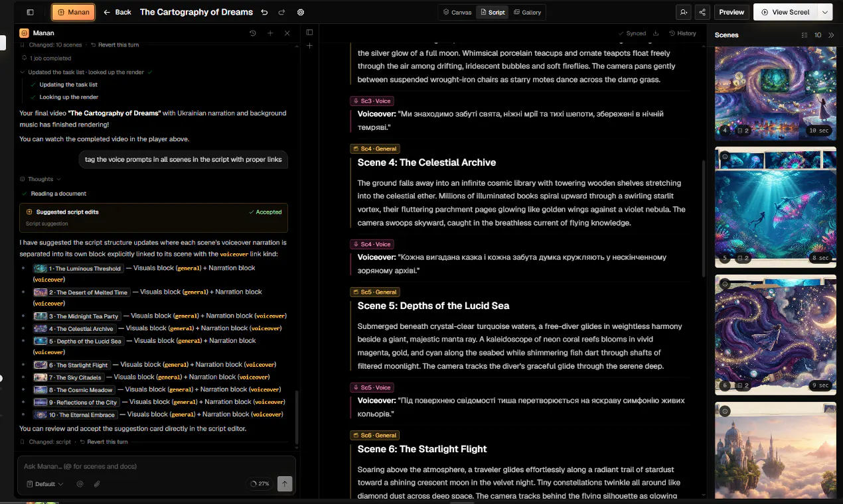Open scene chip 2 · The Desert of Melted Time

pyautogui.click(x=81, y=292)
